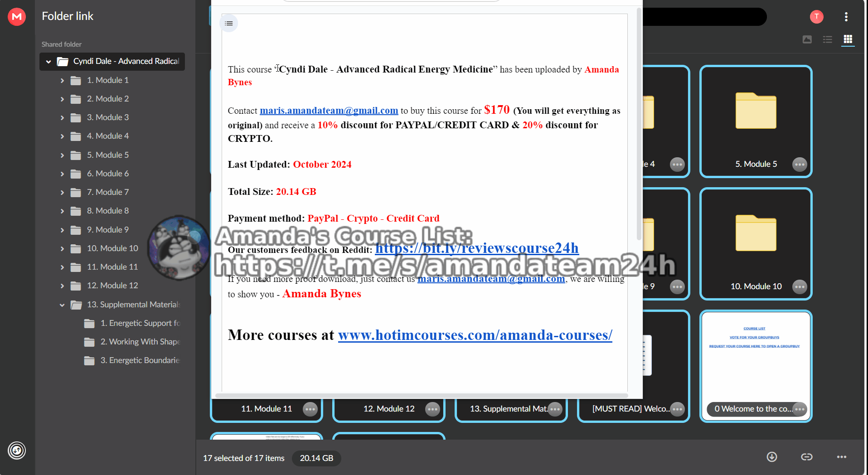
Task: Open the top-right vertical dots menu
Action: [x=846, y=17]
